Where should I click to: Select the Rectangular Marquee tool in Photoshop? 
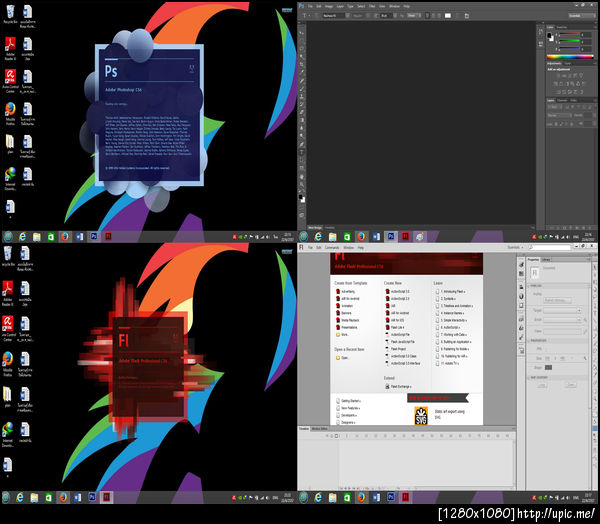[x=302, y=41]
